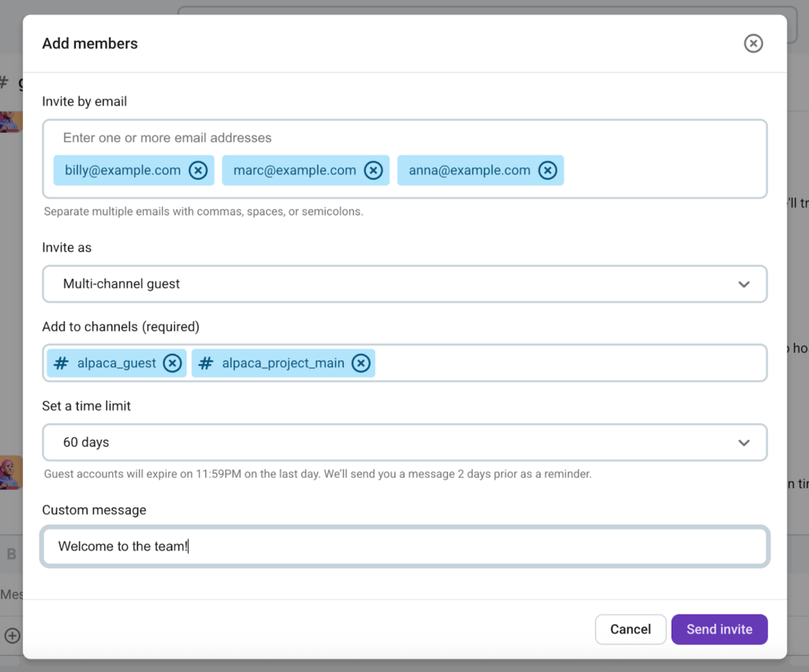Remove the alpaca_project_main channel
809x672 pixels.
361,363
